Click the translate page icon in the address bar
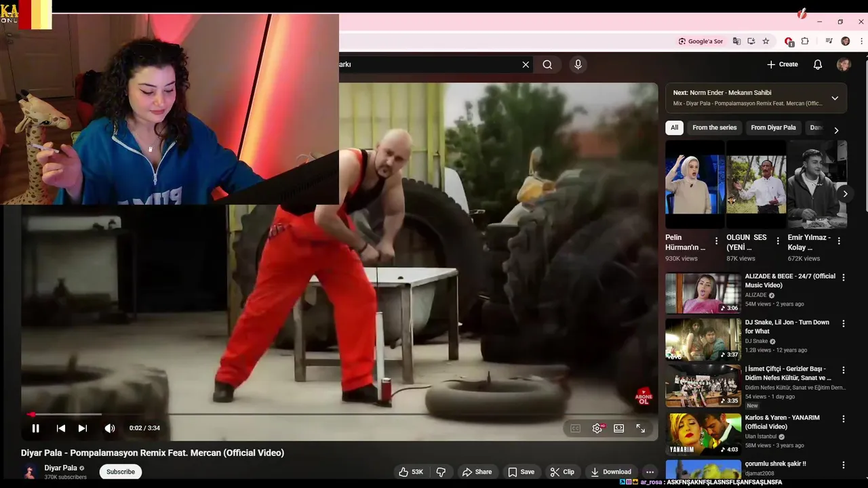 pos(737,41)
